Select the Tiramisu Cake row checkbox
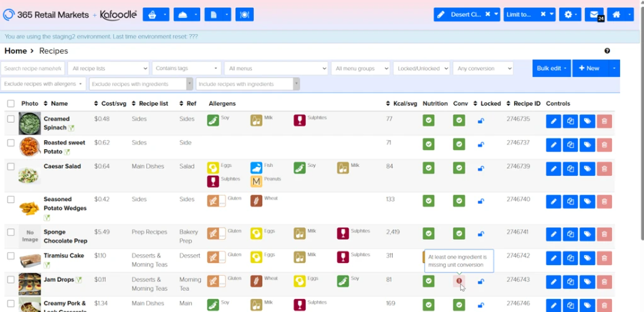The image size is (644, 312). (x=11, y=256)
